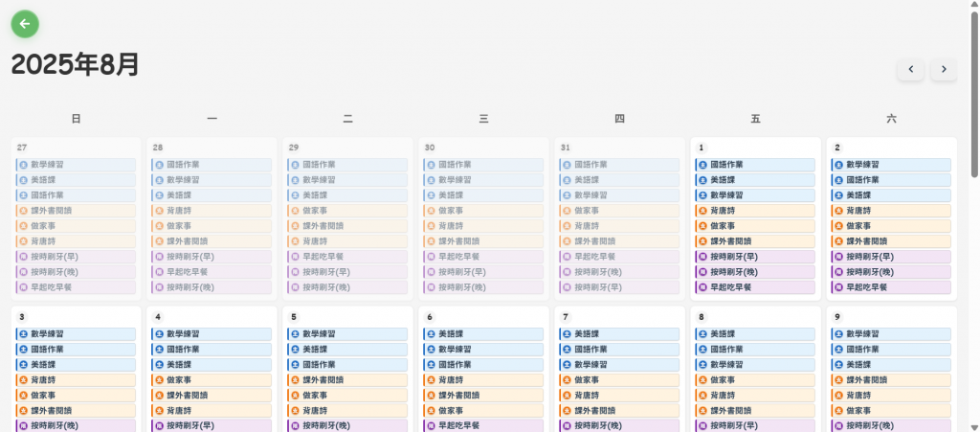
Task: Click the blue icon beside 美語課 on August 1
Action: (x=702, y=180)
